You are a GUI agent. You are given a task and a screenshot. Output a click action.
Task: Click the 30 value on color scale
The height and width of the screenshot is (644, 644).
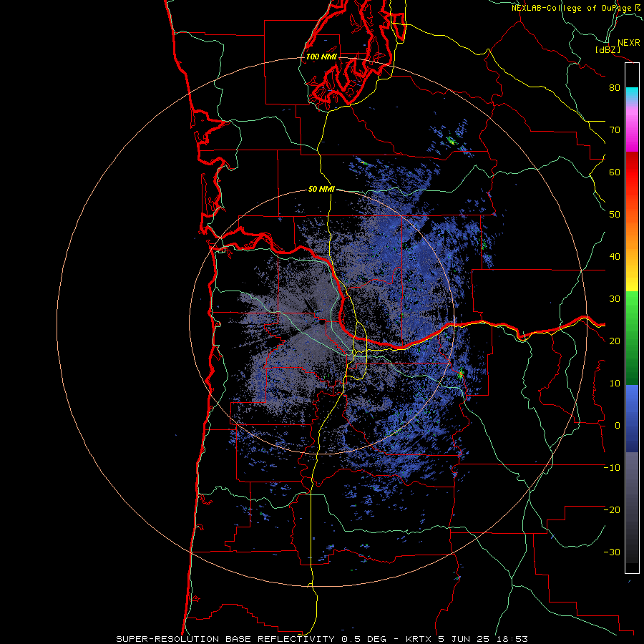[615, 298]
